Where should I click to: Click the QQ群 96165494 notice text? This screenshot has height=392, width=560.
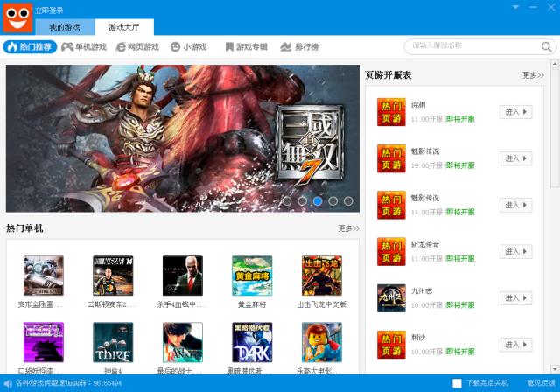(69, 383)
